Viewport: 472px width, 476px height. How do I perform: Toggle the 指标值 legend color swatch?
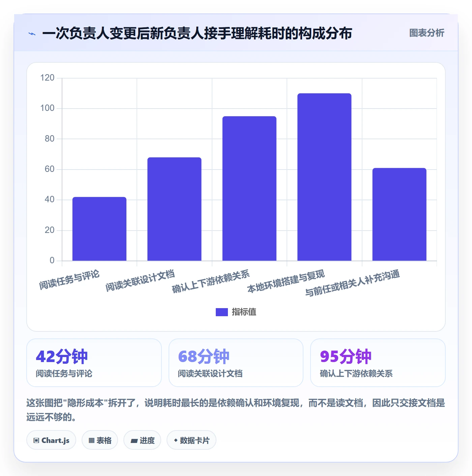[x=222, y=312]
